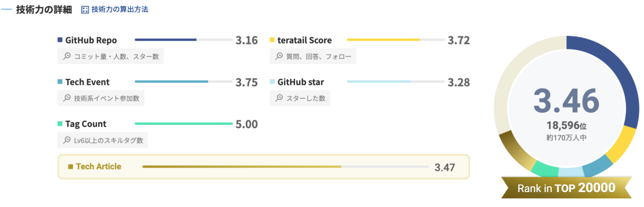This screenshot has height=207, width=644.
Task: Click magnifier icon in スターした数 tag
Action: tap(279, 98)
